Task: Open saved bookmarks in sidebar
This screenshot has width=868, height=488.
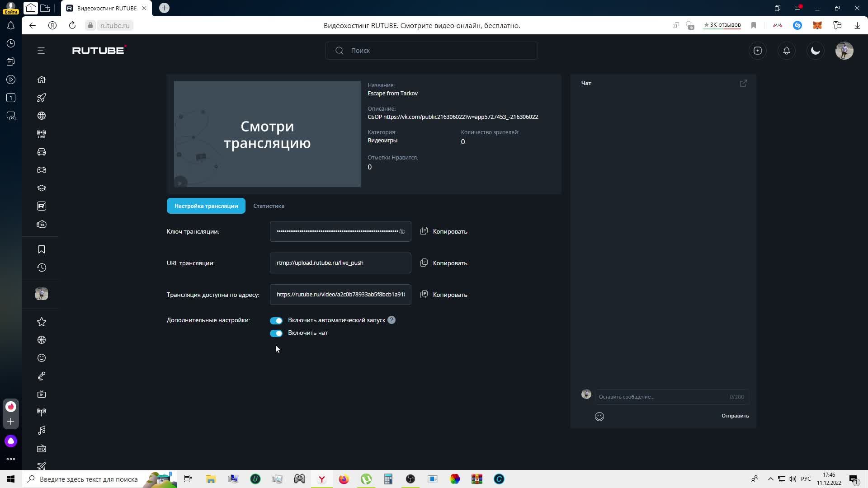Action: coord(42,249)
